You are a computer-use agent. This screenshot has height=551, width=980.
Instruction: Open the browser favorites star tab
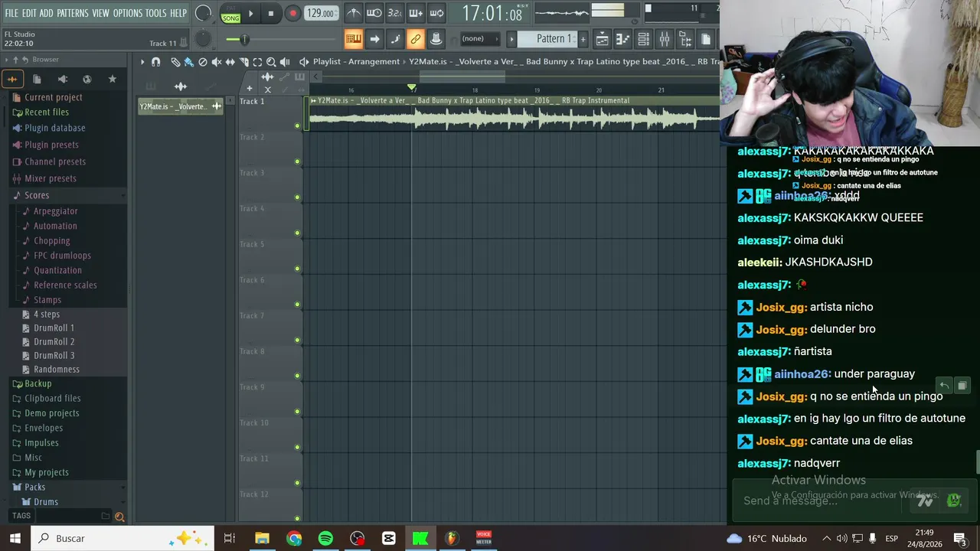[113, 79]
